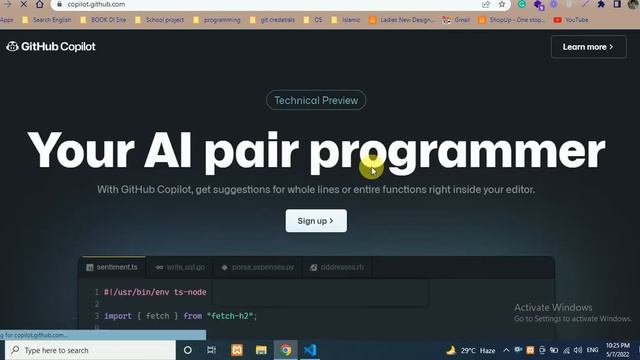Open the browser side panel icon

tap(617, 4)
